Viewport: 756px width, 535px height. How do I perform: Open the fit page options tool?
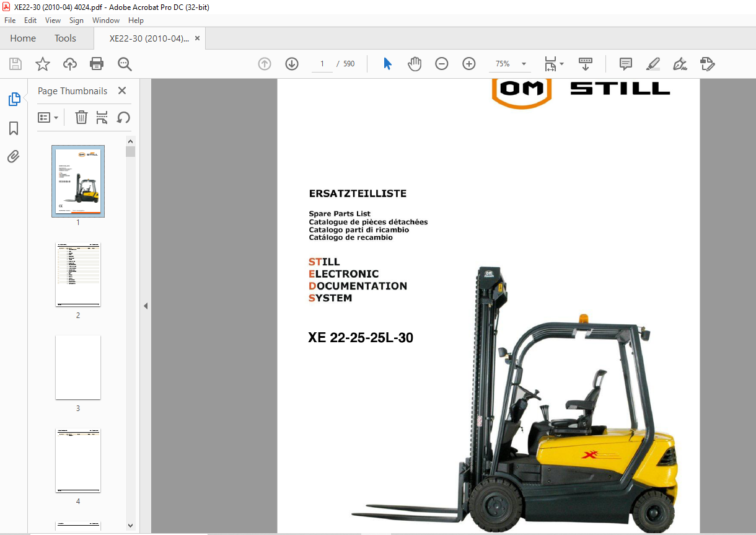(550, 64)
